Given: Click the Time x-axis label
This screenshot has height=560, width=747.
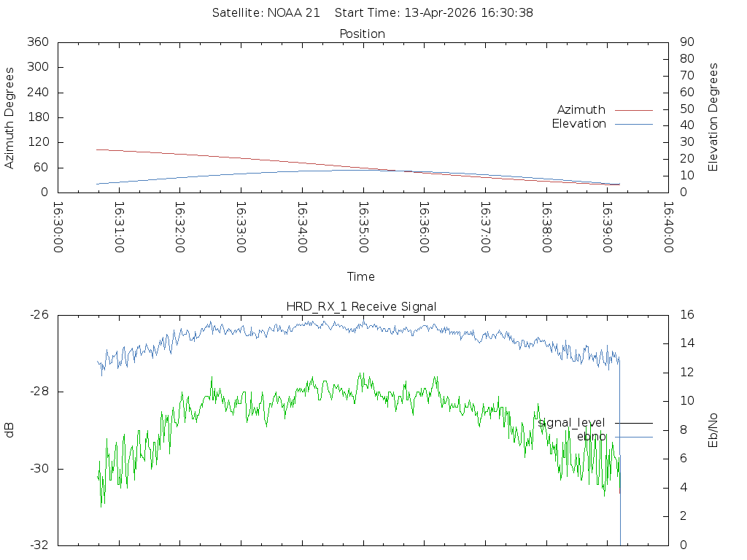Looking at the screenshot, I should [361, 277].
